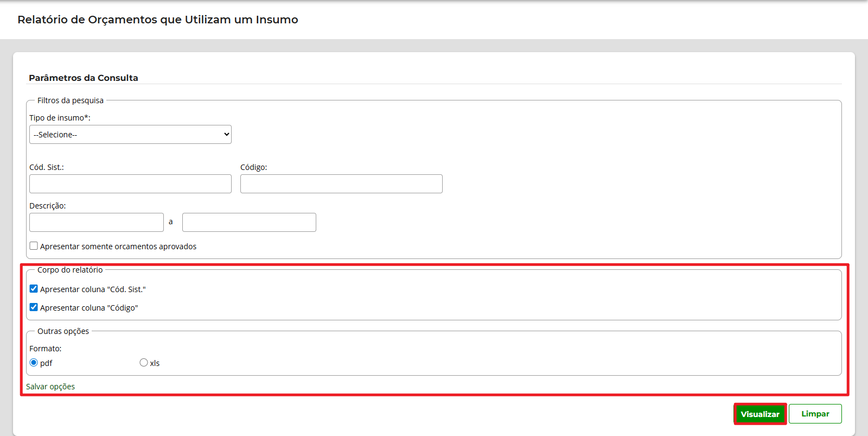Click the "Apresentar coluna Cód. Sist." label text

[93, 289]
